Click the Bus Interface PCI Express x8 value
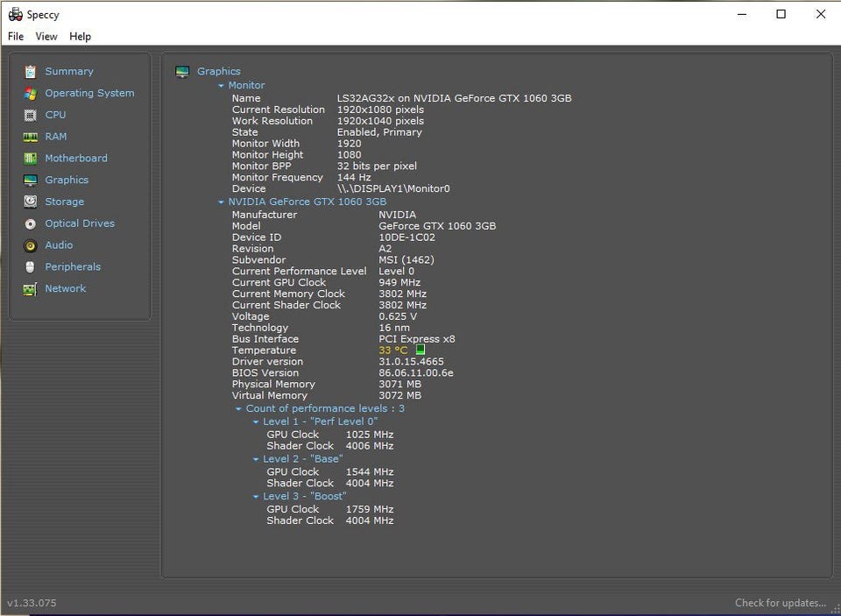Viewport: 841px width, 616px height. click(417, 338)
